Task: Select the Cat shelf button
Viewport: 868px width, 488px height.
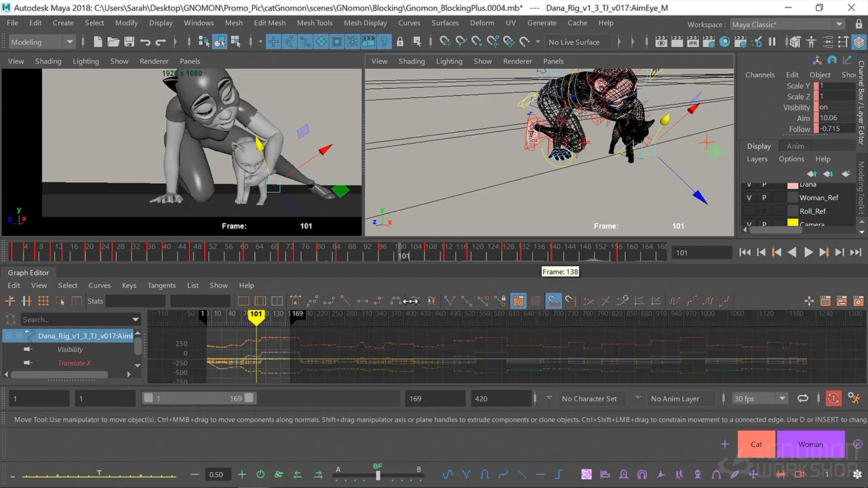Action: (756, 444)
